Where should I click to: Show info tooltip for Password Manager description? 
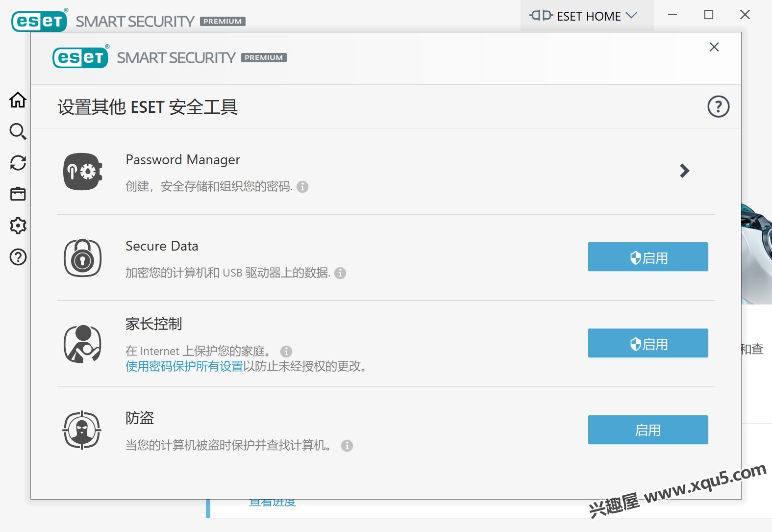coord(302,187)
